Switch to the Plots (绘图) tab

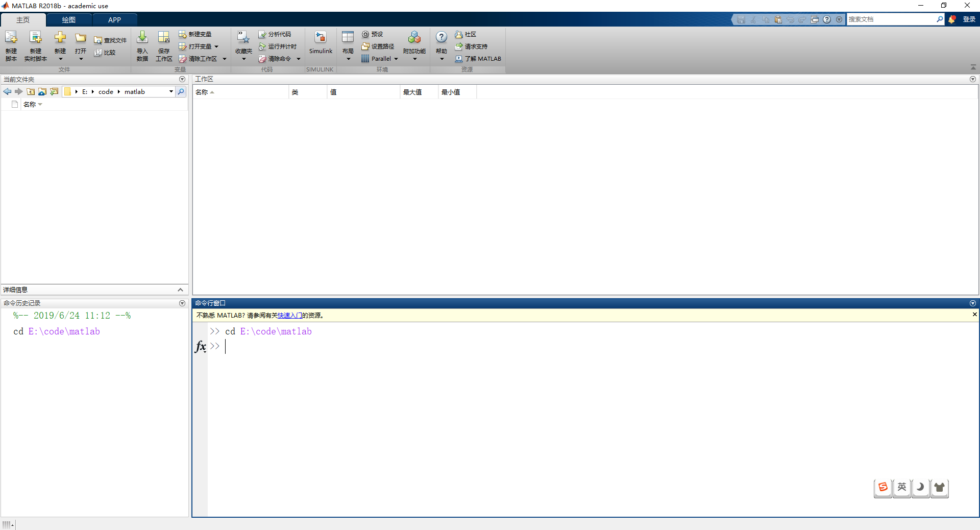(69, 20)
